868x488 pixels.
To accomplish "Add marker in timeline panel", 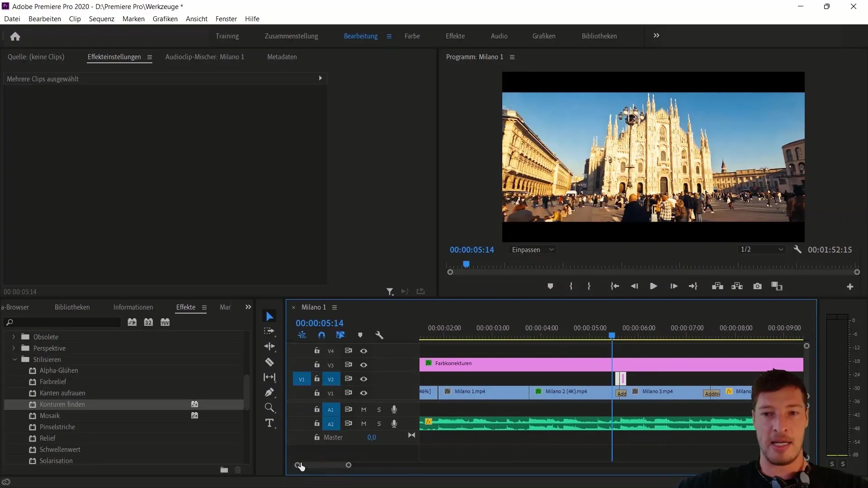I will 360,335.
